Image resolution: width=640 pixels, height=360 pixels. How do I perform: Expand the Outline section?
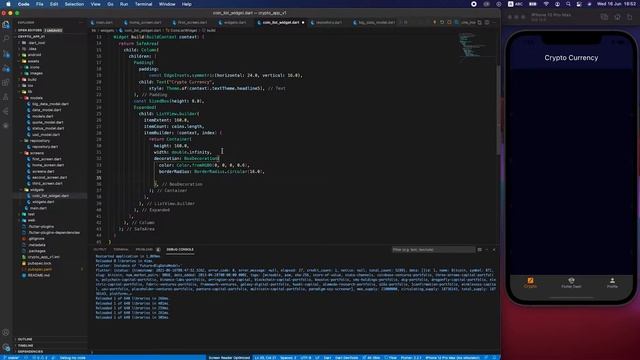[24, 339]
